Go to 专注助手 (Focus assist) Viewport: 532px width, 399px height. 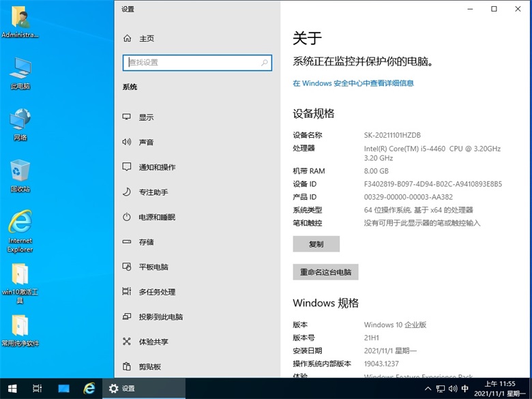[x=153, y=192]
